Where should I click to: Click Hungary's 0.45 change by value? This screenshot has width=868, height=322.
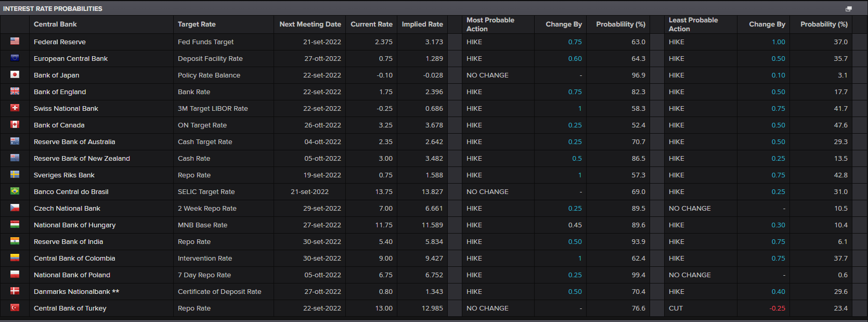pos(575,225)
